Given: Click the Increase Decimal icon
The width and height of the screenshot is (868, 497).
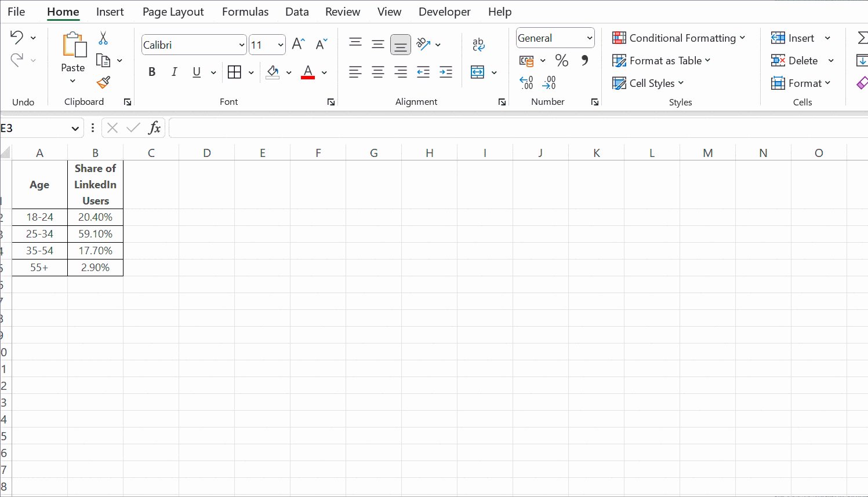Looking at the screenshot, I should pos(526,83).
